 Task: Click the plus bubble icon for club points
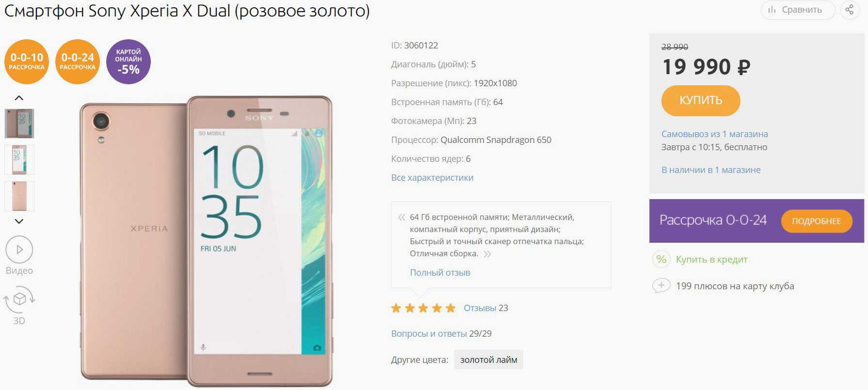click(661, 285)
